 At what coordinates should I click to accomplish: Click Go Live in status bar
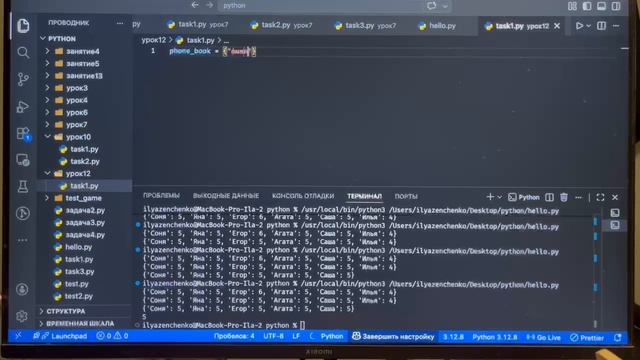543,338
